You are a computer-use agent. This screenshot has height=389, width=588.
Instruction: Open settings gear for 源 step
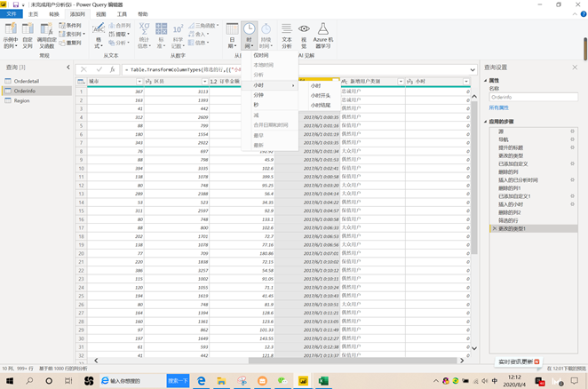(572, 131)
